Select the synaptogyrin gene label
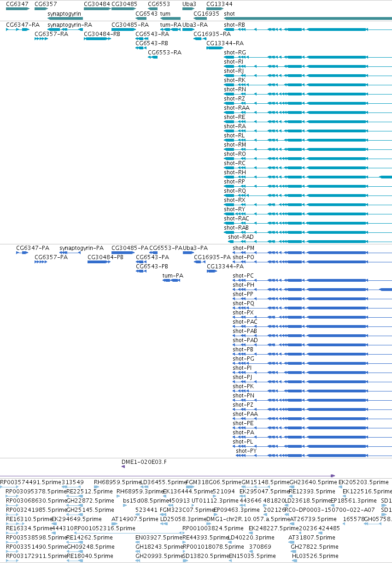Screen dimensions: 392x563 [64, 14]
